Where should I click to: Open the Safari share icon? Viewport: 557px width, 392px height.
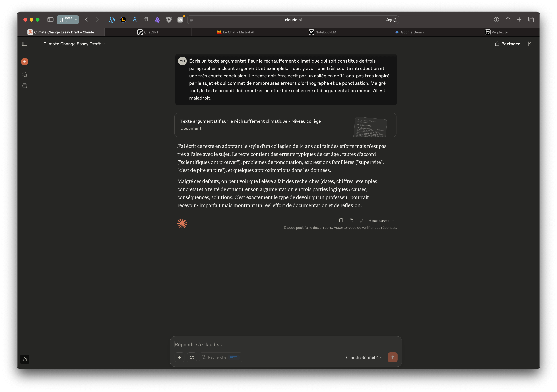point(508,20)
